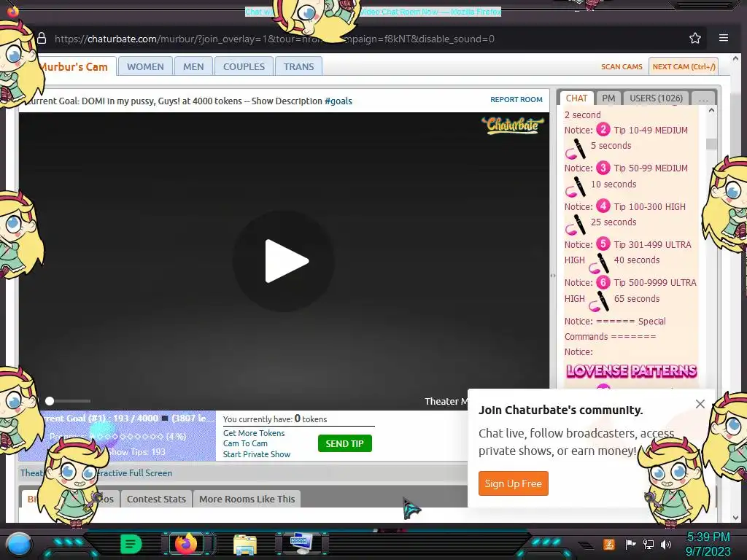Click the Start orb button
747x560 pixels.
(x=18, y=544)
